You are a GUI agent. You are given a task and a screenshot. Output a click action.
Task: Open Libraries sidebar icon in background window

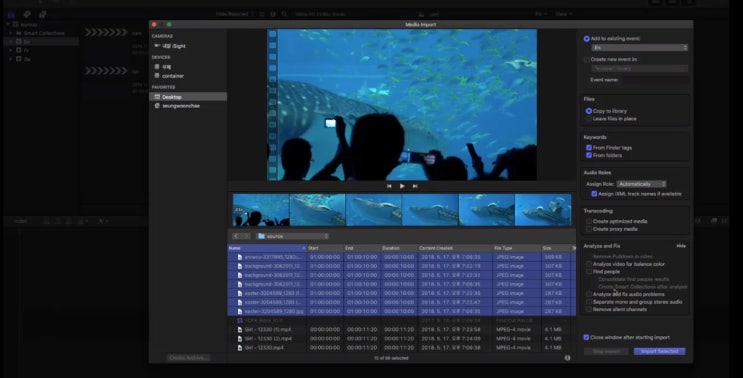[x=11, y=14]
